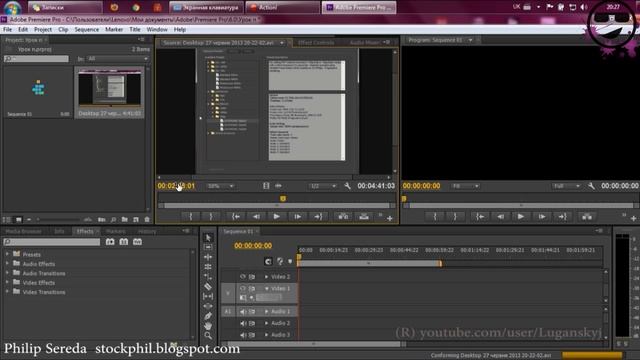
Task: Toggle Snap in the timeline
Action: pos(268,262)
